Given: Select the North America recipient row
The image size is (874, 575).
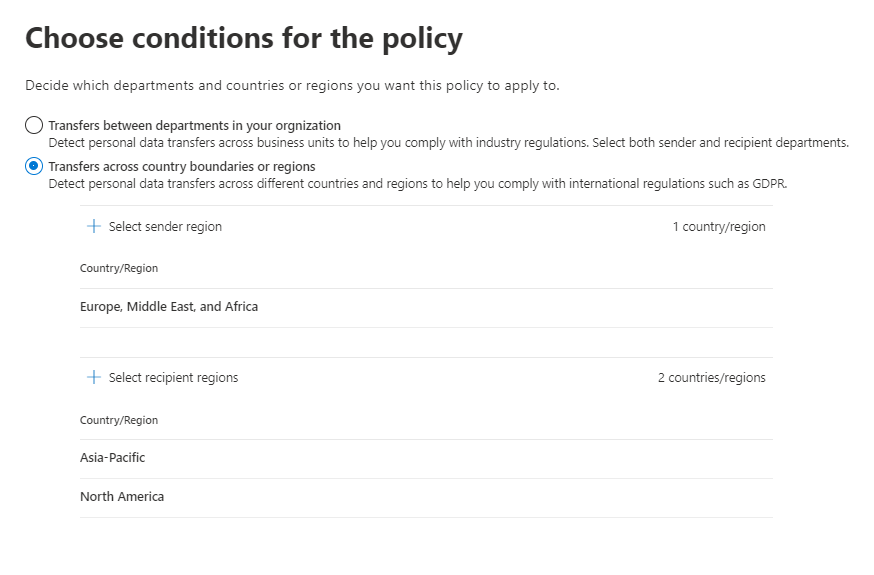Looking at the screenshot, I should click(122, 497).
